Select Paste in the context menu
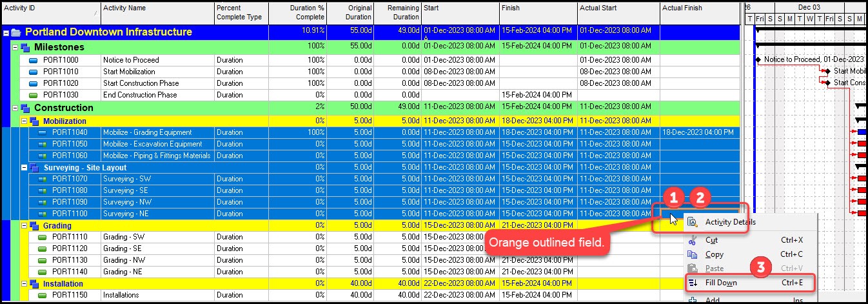The height and width of the screenshot is (304, 868). 714,269
